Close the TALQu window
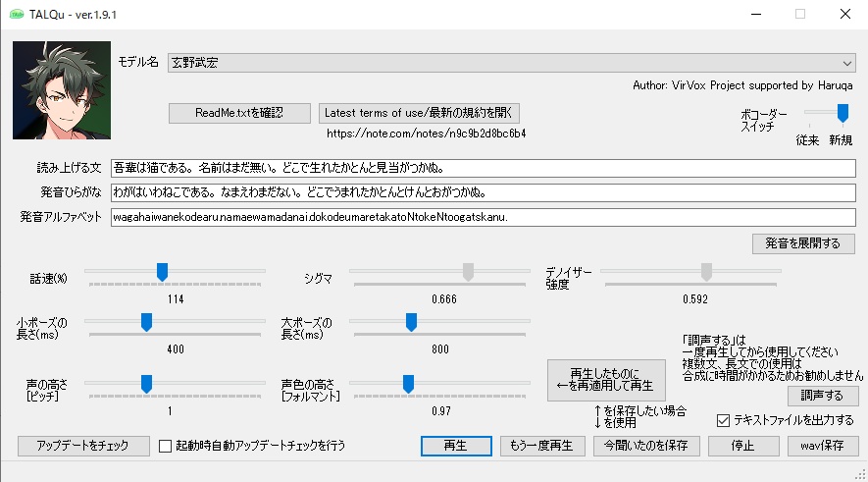 tap(845, 15)
